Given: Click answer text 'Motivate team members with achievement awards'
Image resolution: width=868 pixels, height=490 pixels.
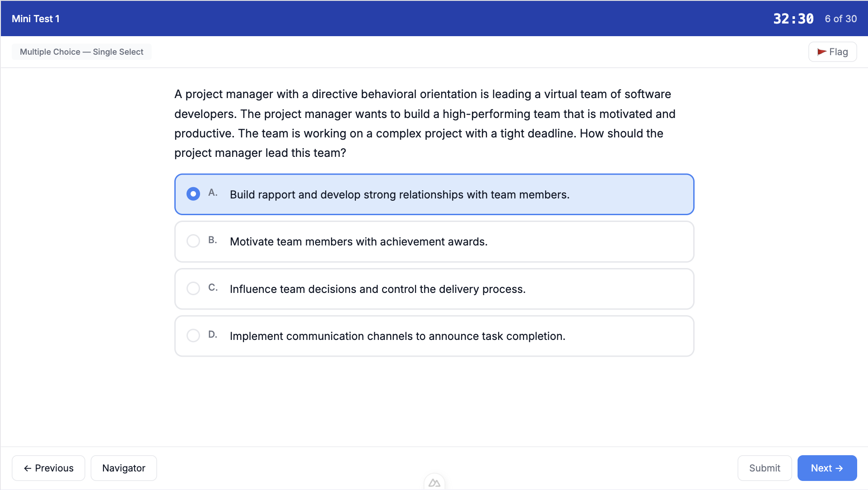Looking at the screenshot, I should coord(358,241).
